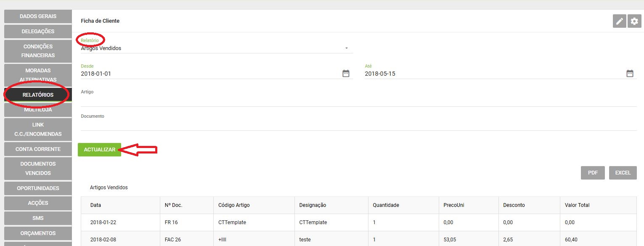Screen dimensions: 644x246
Task: Click the Artigo input field
Action: click(x=358, y=101)
